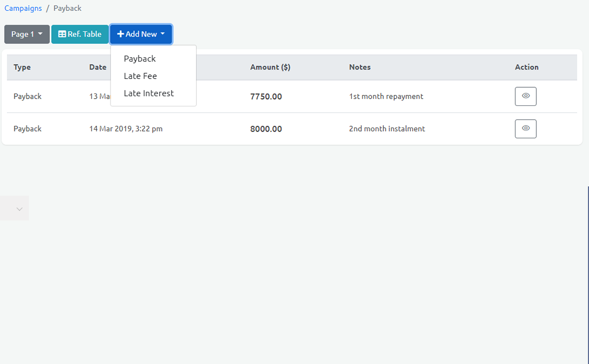
Task: View the 2nd month instalment entry
Action: point(525,129)
